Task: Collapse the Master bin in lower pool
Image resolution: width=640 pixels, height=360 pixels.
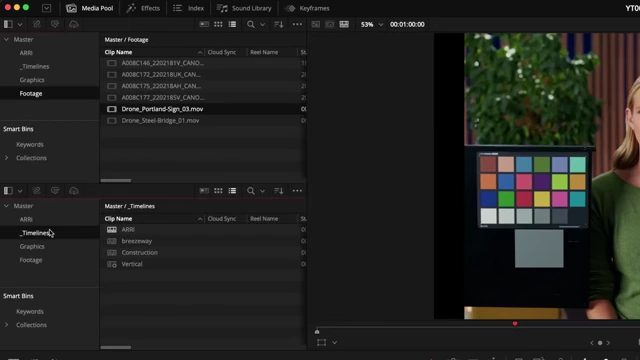Action: 6,206
